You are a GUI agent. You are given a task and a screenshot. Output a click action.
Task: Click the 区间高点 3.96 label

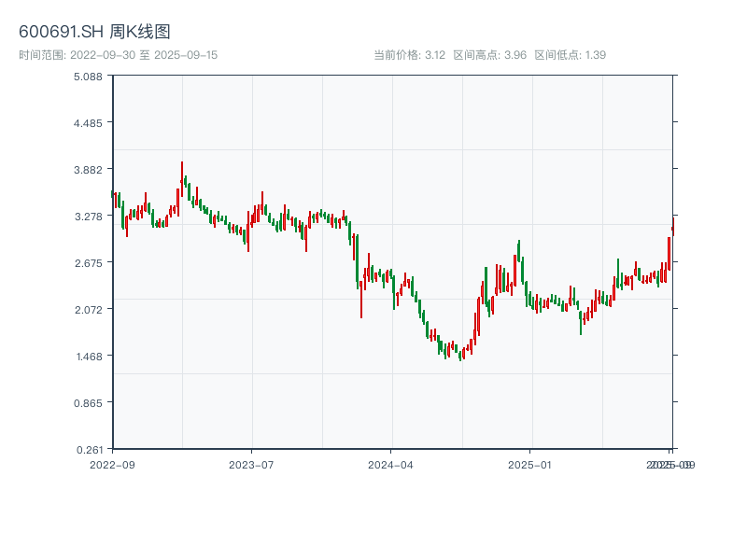[489, 55]
